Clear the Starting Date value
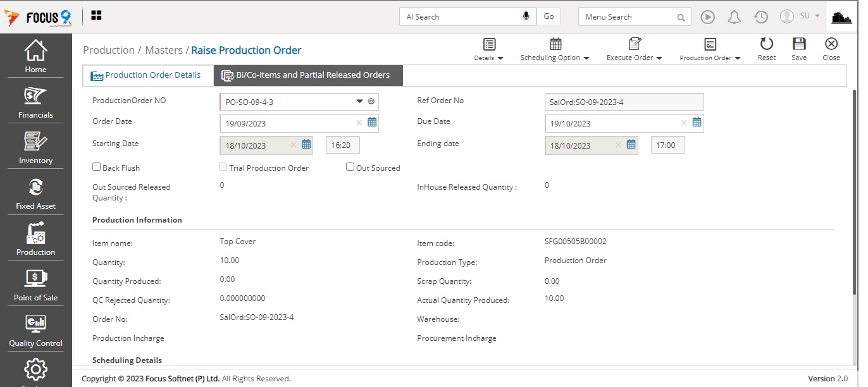868x387 pixels. (293, 145)
